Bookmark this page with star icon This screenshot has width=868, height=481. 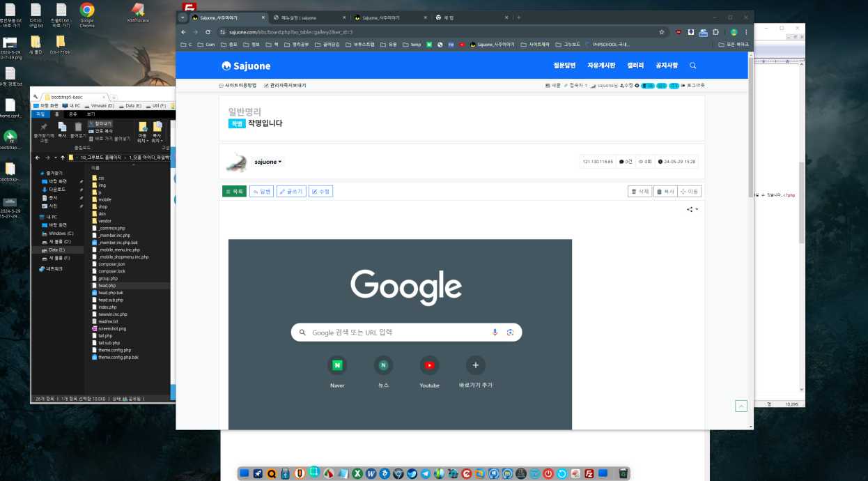coord(662,32)
